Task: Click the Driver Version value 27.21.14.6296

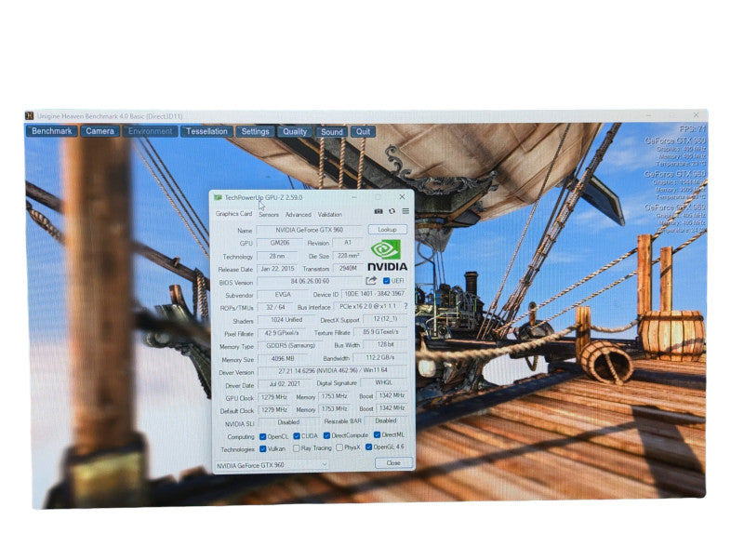Action: coord(333,370)
